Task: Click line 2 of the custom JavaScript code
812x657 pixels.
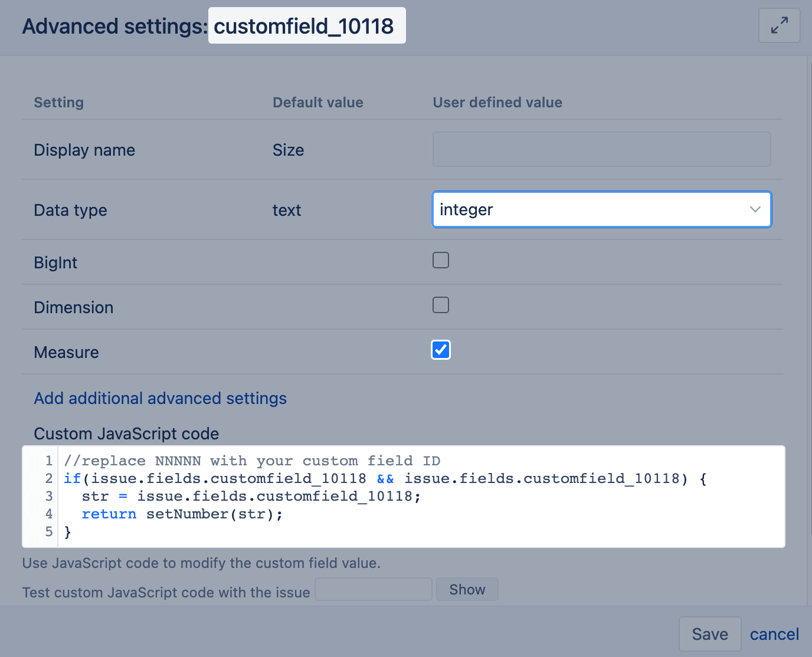Action: pyautogui.click(x=384, y=478)
